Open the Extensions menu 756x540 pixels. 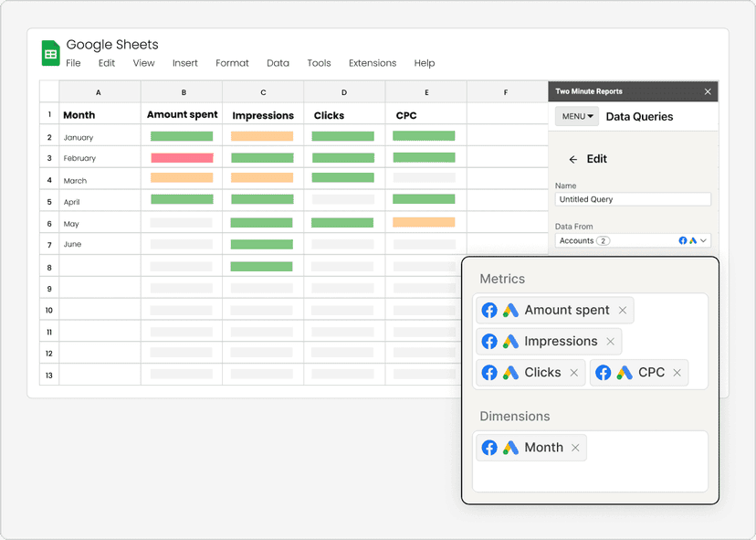[x=372, y=63]
